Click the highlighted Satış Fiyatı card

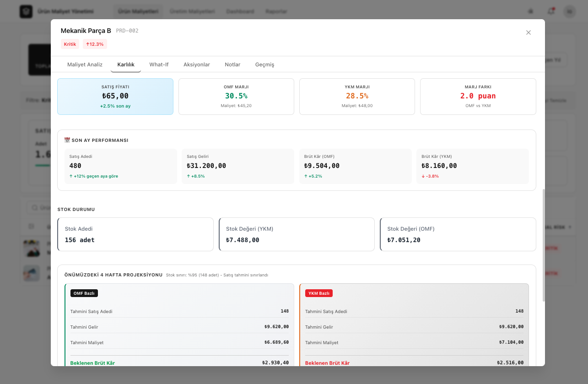(115, 97)
